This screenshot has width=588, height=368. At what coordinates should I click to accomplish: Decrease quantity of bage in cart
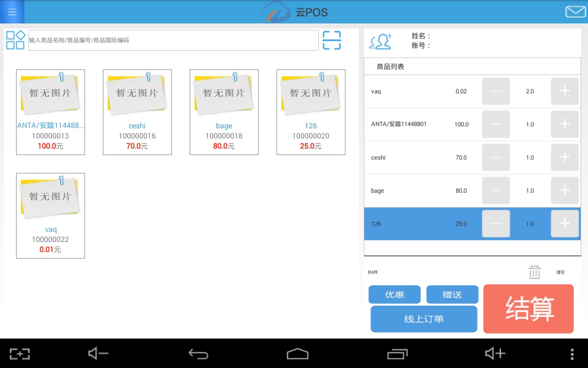pos(496,190)
